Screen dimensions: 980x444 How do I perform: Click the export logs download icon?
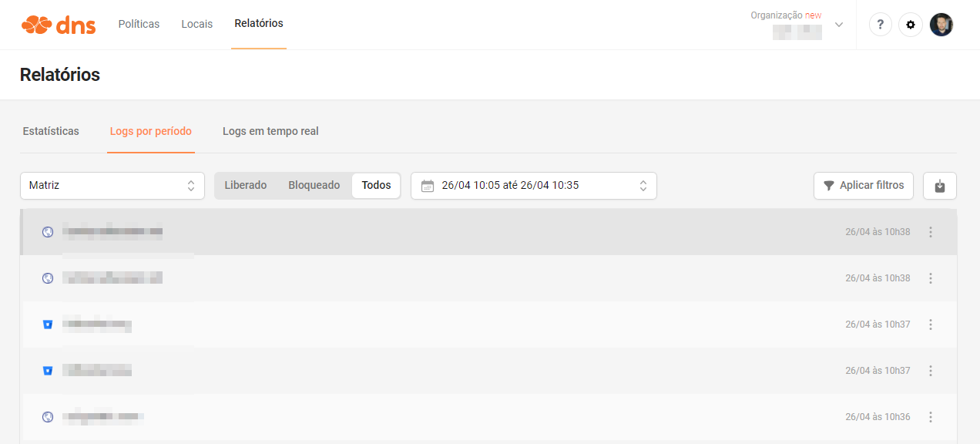(939, 186)
